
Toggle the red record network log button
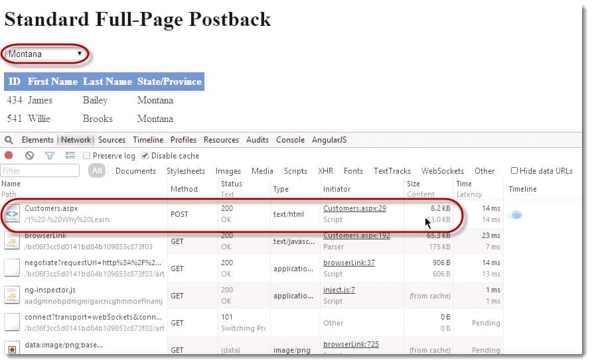click(9, 155)
